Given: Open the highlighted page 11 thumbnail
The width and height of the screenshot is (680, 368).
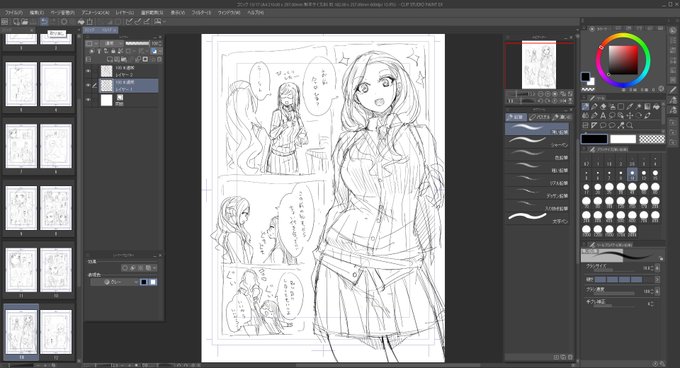Looking at the screenshot, I should point(21,332).
